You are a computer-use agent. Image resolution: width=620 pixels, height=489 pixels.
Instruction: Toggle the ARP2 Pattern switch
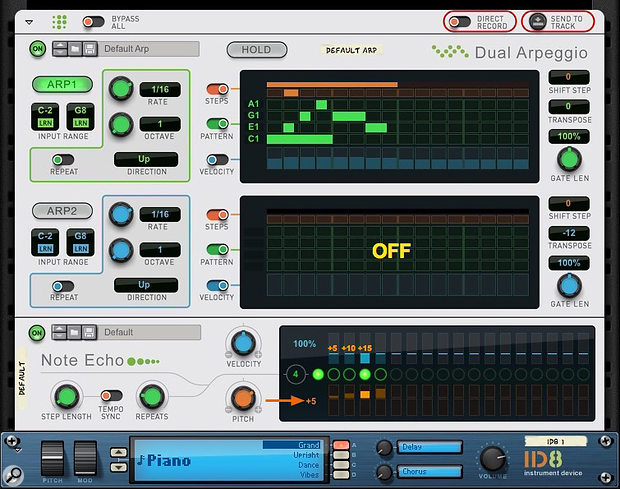[217, 250]
